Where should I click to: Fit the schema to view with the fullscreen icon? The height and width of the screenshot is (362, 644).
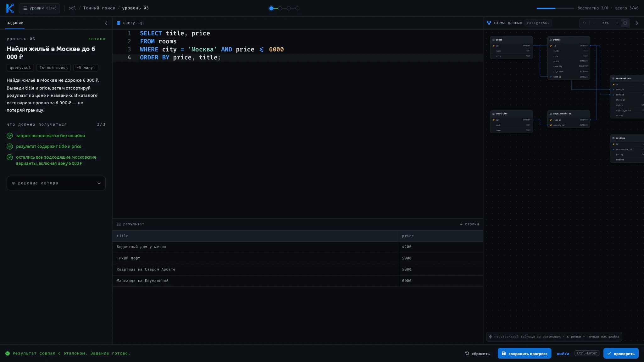pyautogui.click(x=625, y=23)
